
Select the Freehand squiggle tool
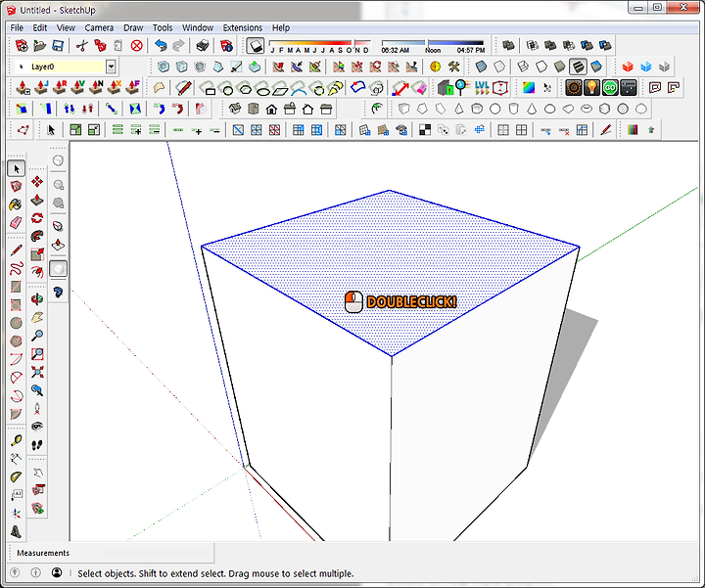click(x=17, y=269)
